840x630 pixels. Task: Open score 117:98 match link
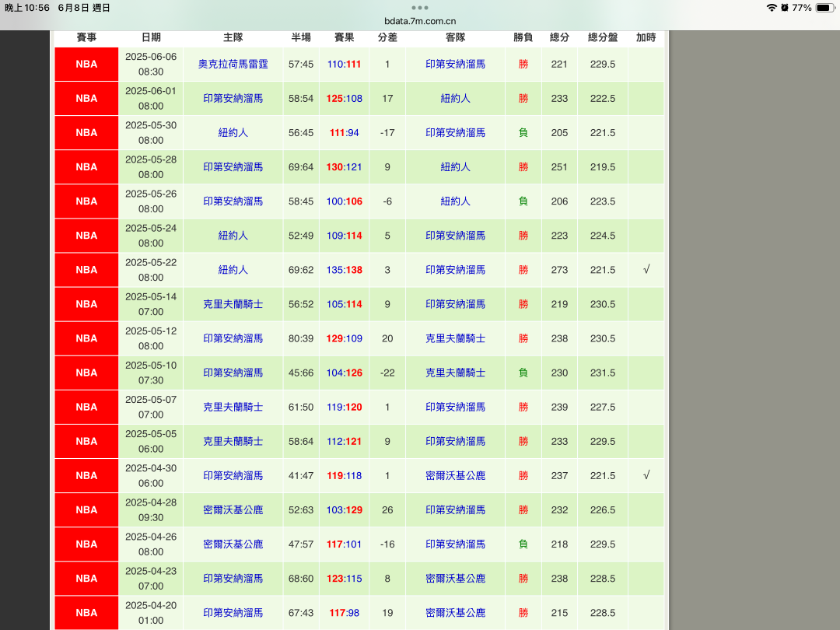click(x=344, y=613)
